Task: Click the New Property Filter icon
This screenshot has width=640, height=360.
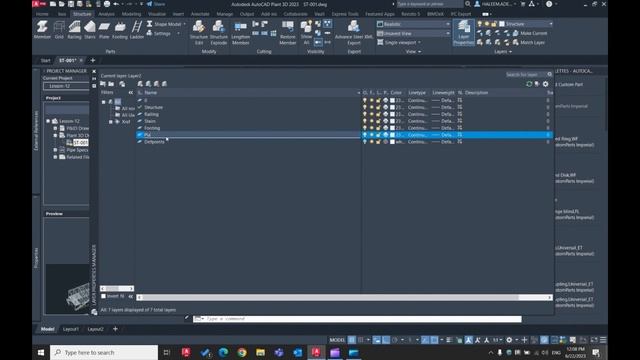Action: (x=103, y=84)
